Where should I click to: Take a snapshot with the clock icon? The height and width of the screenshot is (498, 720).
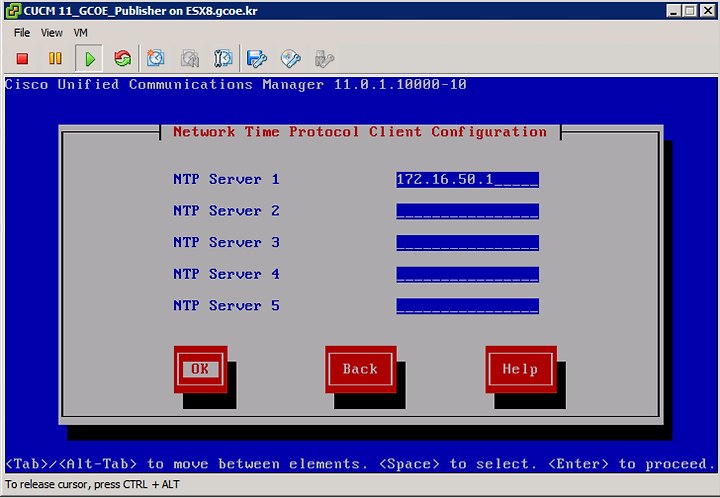(x=156, y=58)
